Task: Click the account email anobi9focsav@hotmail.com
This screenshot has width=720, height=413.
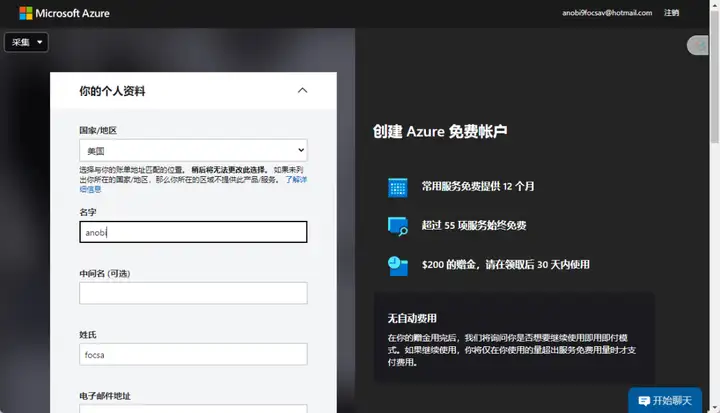Action: point(607,13)
